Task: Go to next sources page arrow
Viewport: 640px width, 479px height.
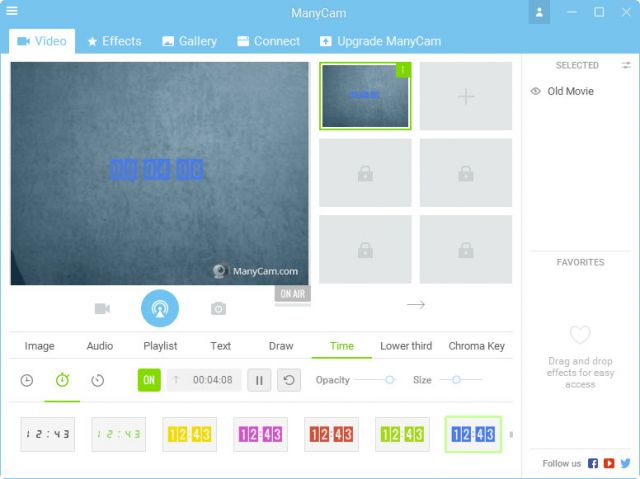Action: click(x=416, y=304)
